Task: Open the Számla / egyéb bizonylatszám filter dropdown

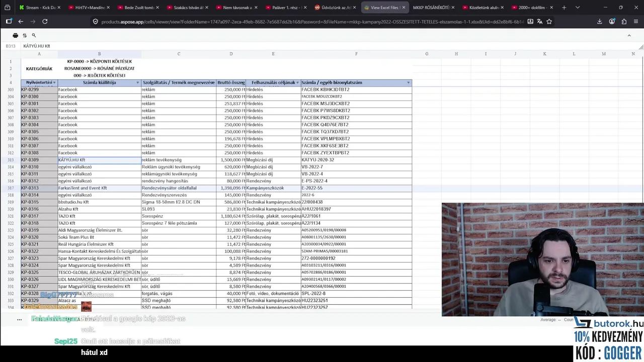Action: 408,82
